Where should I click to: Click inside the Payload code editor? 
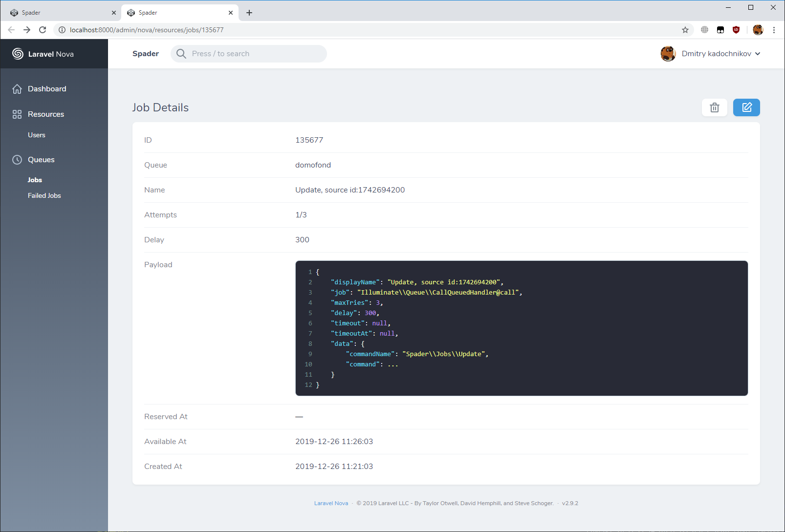[522, 328]
